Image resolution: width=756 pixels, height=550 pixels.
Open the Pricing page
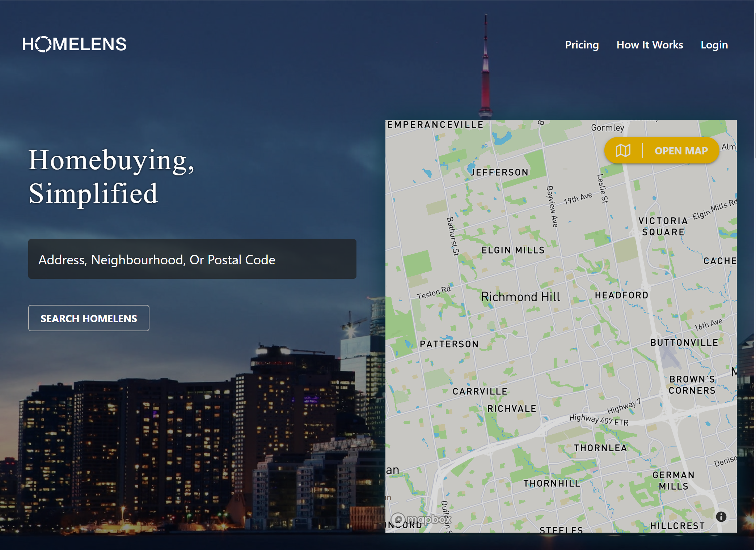(582, 45)
